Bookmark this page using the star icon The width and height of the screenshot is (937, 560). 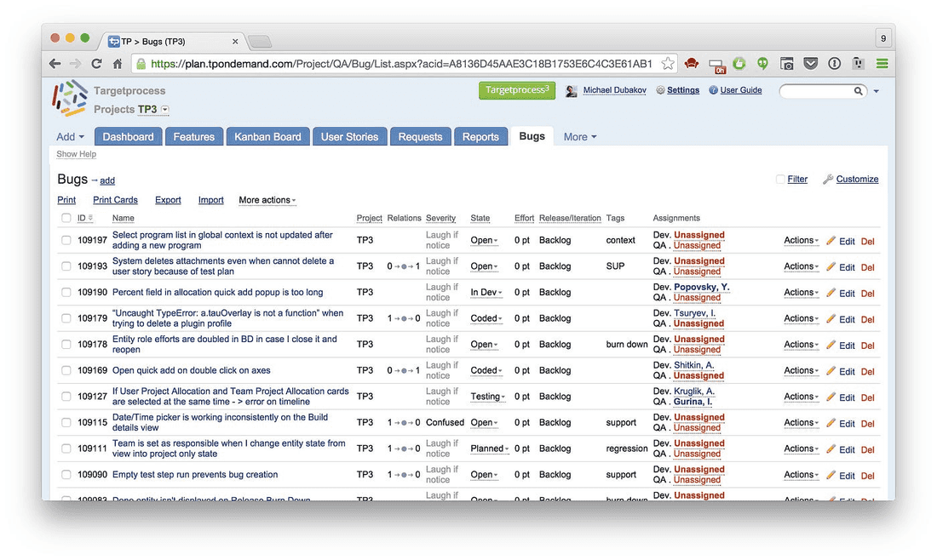[668, 64]
